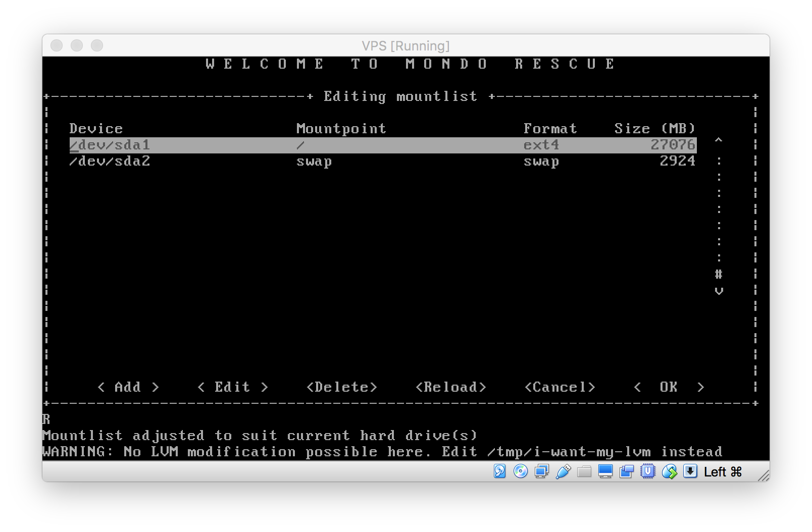The width and height of the screenshot is (812, 532).
Task: Confirm the mountlist with OK
Action: (669, 387)
